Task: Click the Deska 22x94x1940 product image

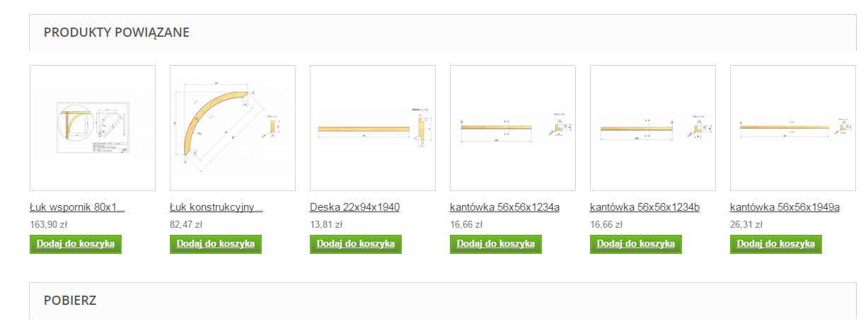Action: 373,128
